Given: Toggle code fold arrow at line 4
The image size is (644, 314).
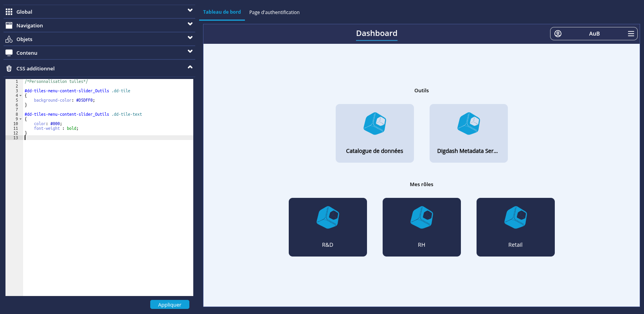Looking at the screenshot, I should tap(20, 96).
